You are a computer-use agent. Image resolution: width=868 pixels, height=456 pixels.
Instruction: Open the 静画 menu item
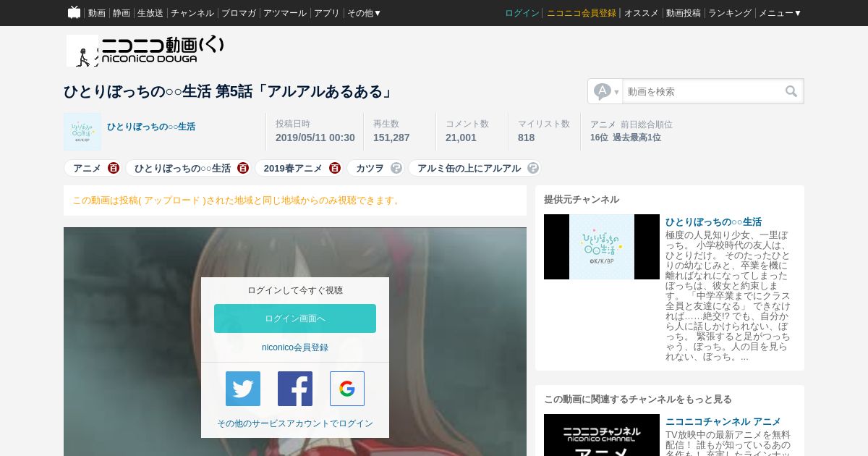[122, 13]
